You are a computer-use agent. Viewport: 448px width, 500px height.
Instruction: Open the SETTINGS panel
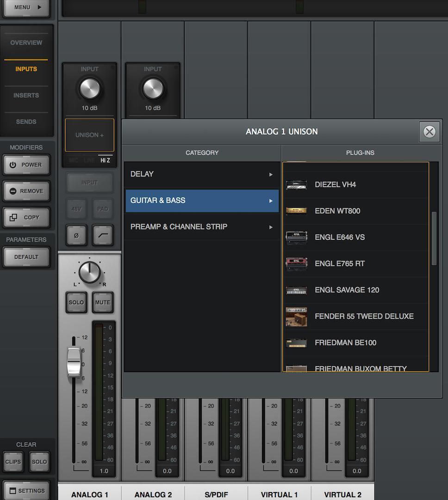click(26, 490)
